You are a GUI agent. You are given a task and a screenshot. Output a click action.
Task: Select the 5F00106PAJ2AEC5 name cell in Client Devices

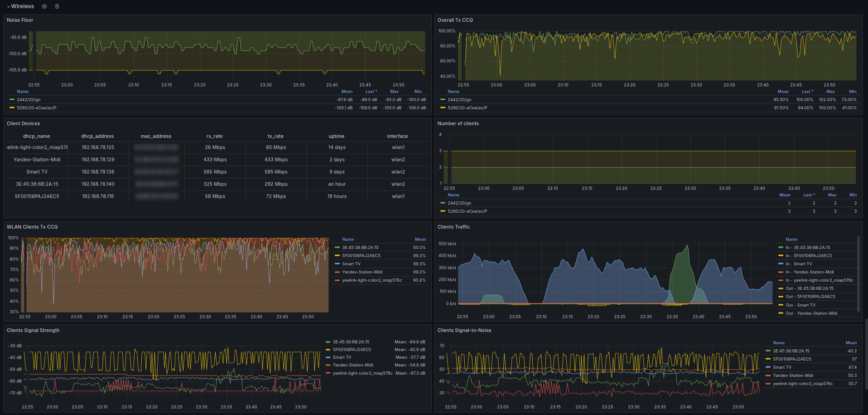(37, 196)
